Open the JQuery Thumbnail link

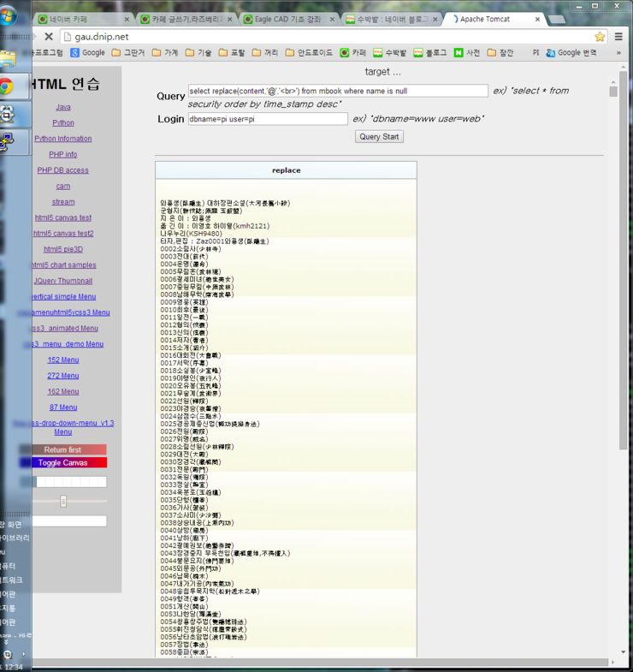pos(63,281)
